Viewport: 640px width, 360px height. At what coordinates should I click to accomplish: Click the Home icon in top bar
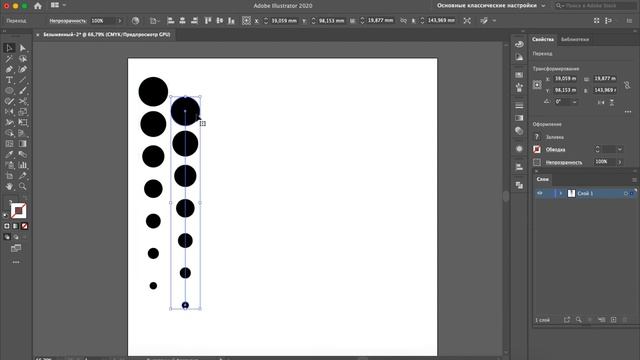point(38,6)
